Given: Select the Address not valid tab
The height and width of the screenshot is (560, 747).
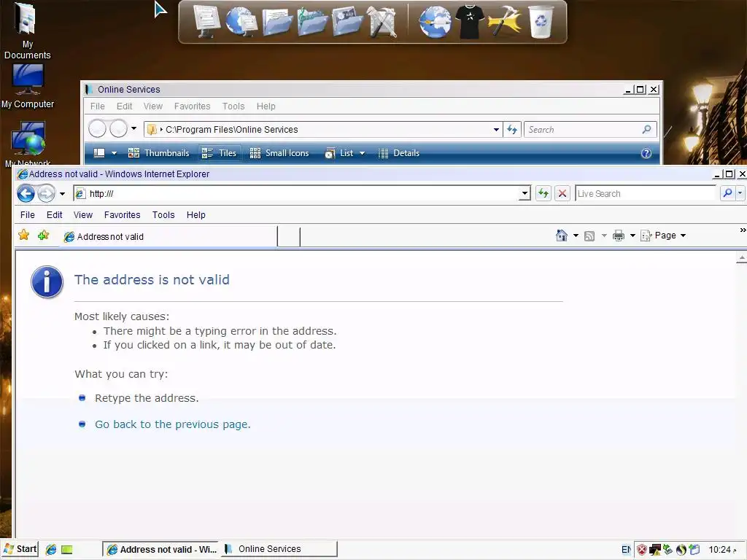Looking at the screenshot, I should [169, 237].
